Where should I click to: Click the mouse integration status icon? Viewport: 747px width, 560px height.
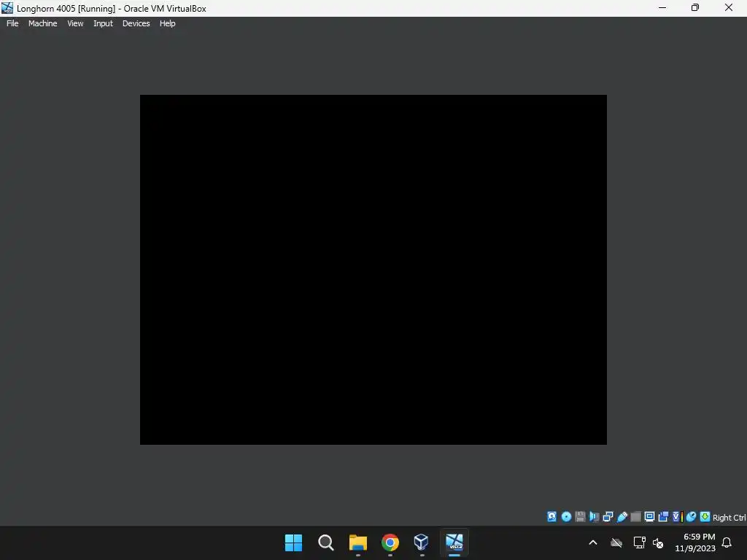click(x=692, y=517)
